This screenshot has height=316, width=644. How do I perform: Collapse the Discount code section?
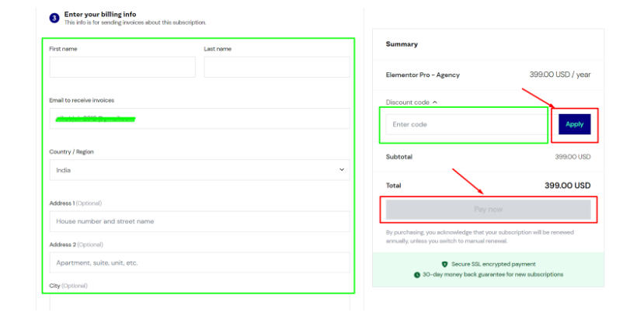point(412,102)
